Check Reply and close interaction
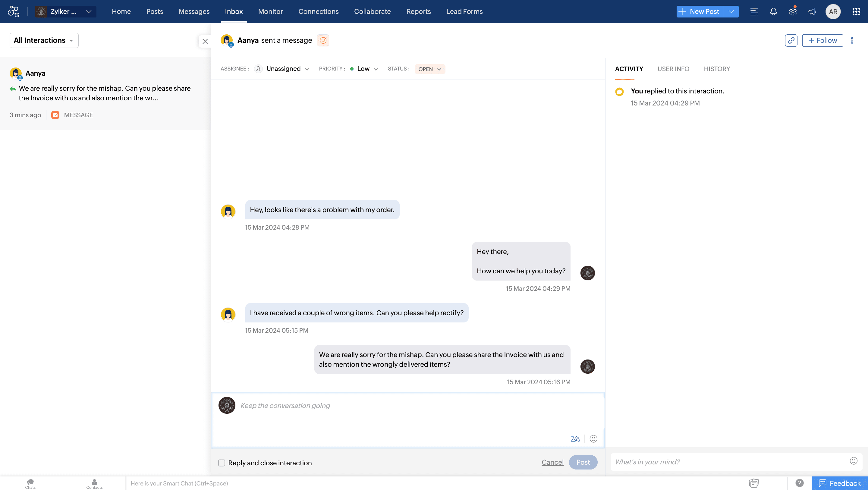The image size is (868, 490). point(222,463)
